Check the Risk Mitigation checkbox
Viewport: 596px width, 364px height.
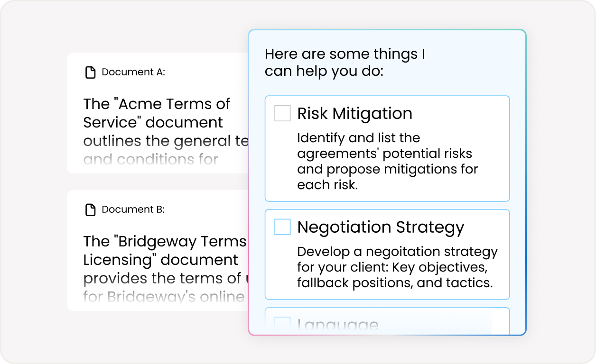[x=282, y=113]
